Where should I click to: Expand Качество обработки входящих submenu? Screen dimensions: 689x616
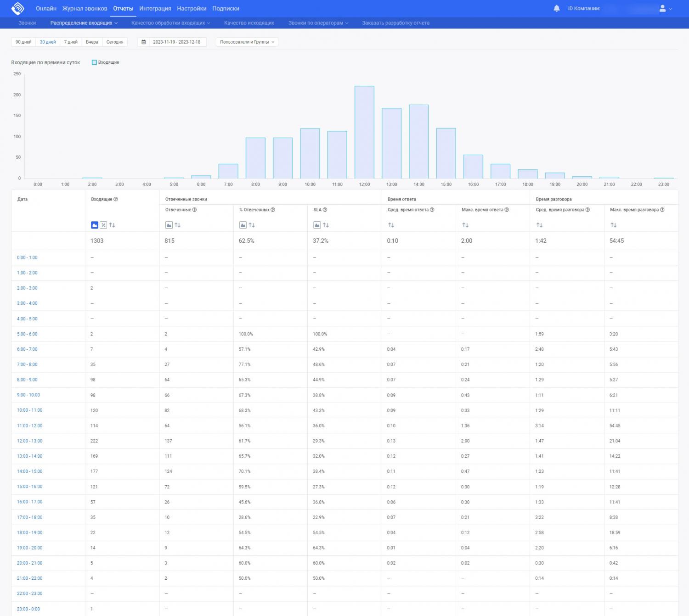click(x=170, y=23)
